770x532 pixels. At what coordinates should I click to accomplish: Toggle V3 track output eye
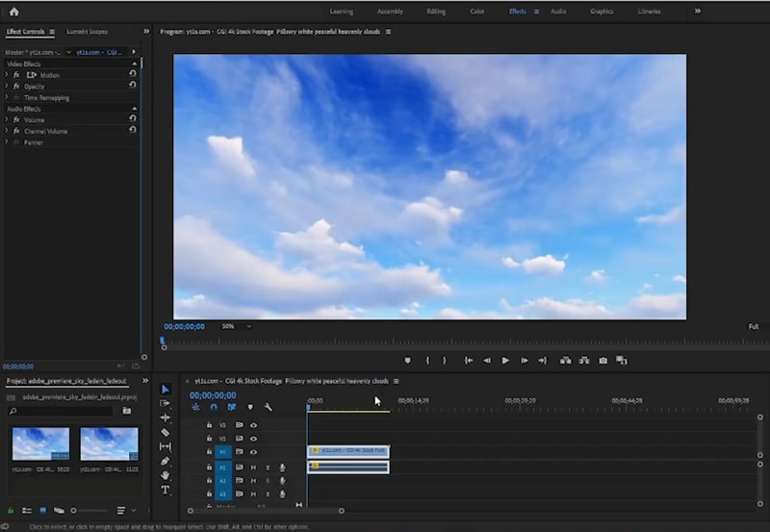(x=253, y=425)
